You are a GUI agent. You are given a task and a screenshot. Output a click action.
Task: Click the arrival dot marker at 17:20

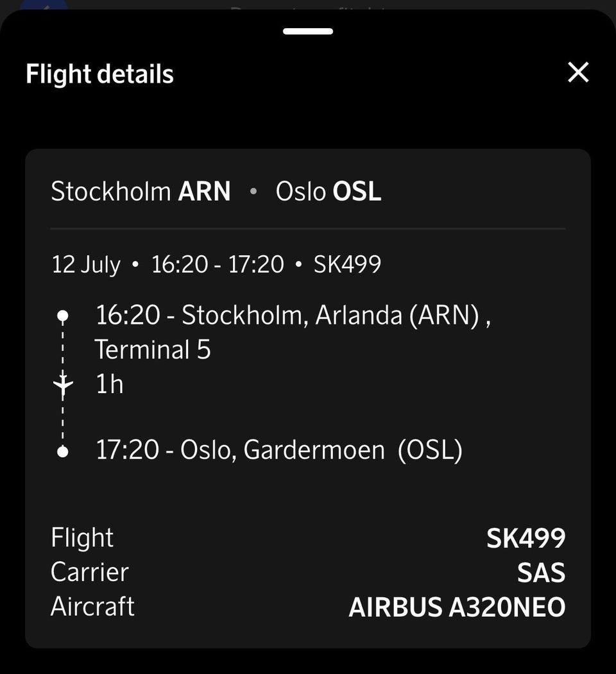tap(63, 451)
